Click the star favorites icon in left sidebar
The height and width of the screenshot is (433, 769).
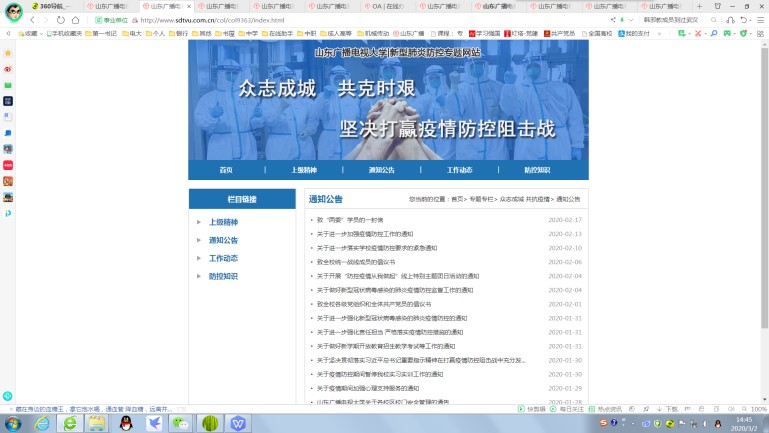tap(8, 52)
